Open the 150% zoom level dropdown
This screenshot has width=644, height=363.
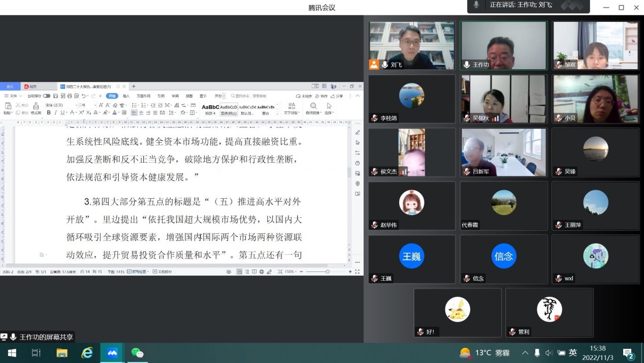pyautogui.click(x=291, y=271)
